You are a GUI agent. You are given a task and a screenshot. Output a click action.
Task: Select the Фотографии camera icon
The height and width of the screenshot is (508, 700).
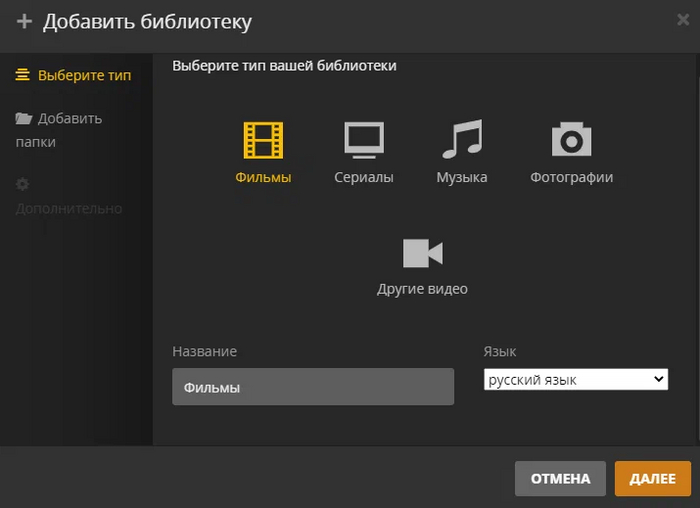(571, 141)
